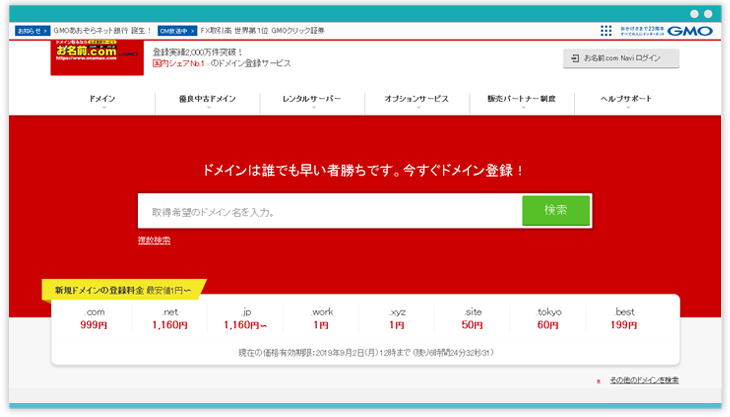Open the 複数検索 link
730x417 pixels.
[x=154, y=240]
